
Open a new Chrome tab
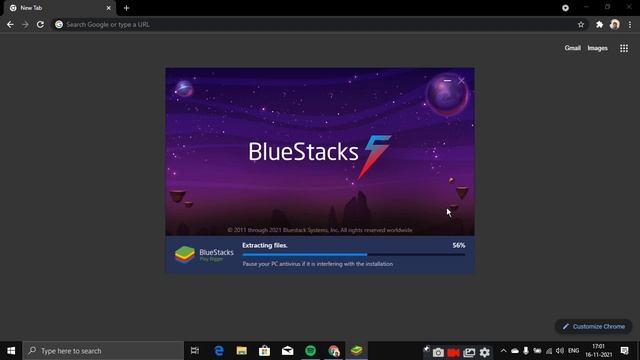point(126,8)
